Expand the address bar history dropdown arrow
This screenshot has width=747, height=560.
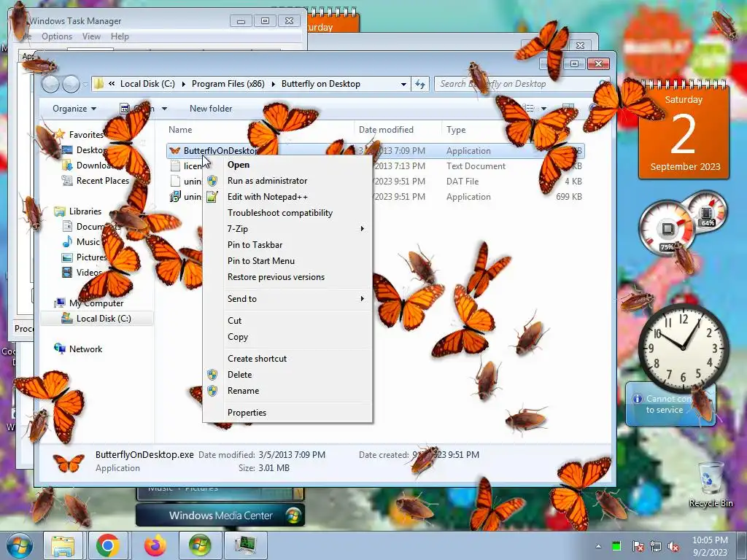403,85
